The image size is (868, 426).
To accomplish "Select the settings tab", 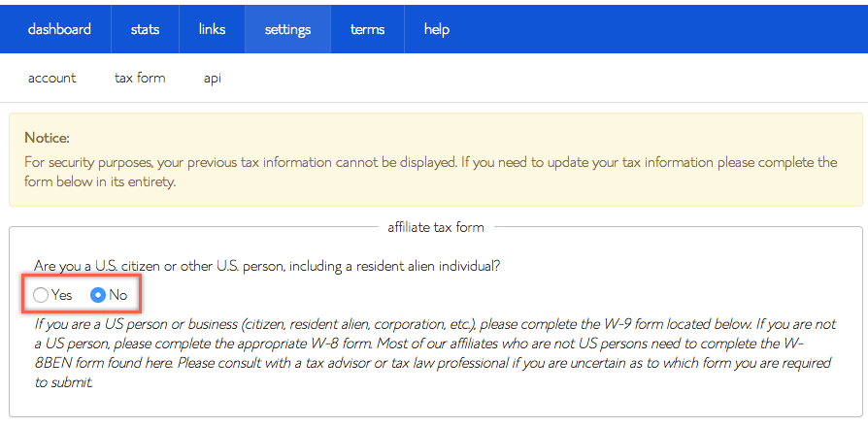I will coord(287,29).
